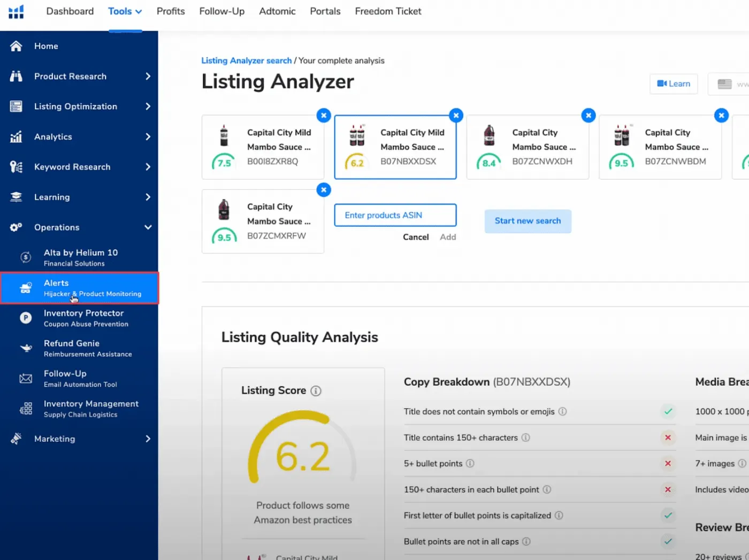Select the B07ZCMXRFW product card
749x560 pixels.
[263, 221]
